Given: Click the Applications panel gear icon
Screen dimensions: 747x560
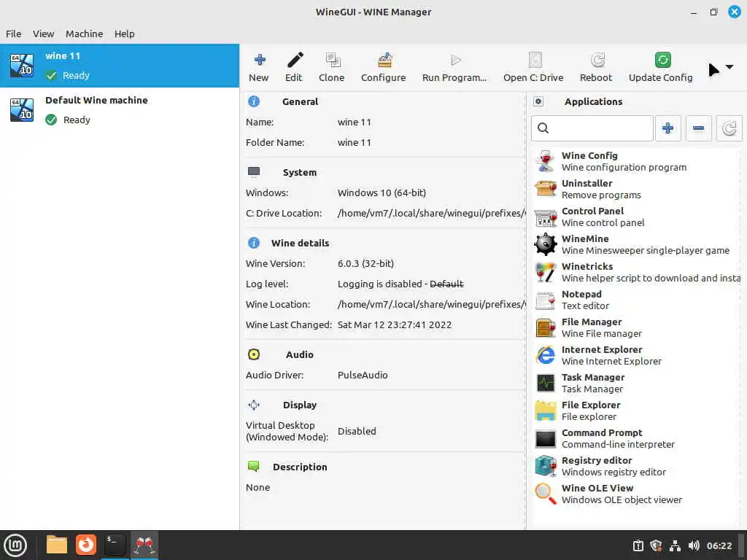Looking at the screenshot, I should [x=538, y=101].
